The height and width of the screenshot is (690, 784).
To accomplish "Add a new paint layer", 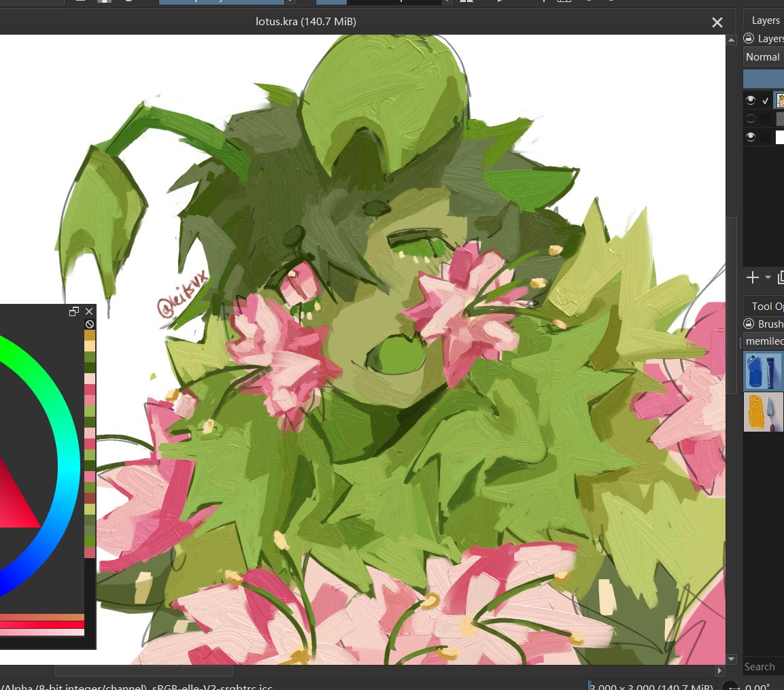I will (x=753, y=277).
